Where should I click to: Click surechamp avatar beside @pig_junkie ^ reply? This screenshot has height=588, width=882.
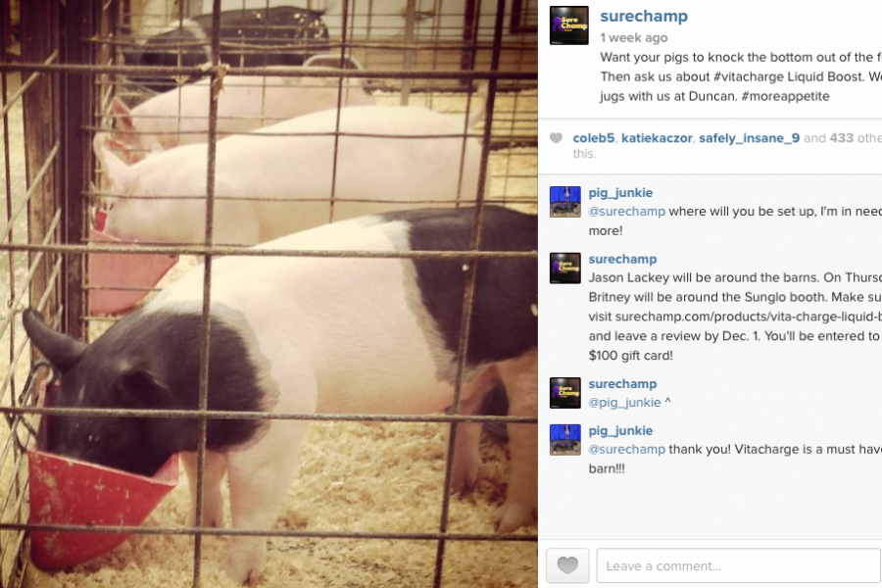564,393
